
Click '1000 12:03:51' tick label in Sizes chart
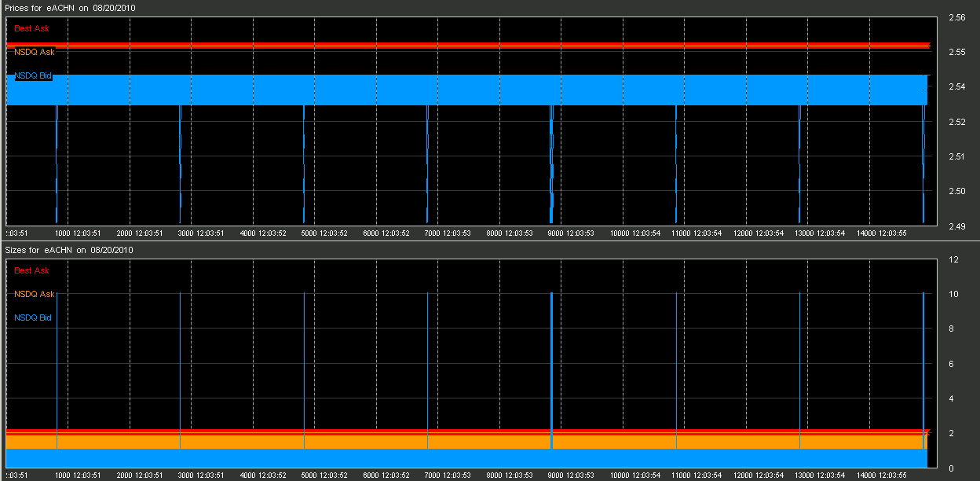78,475
